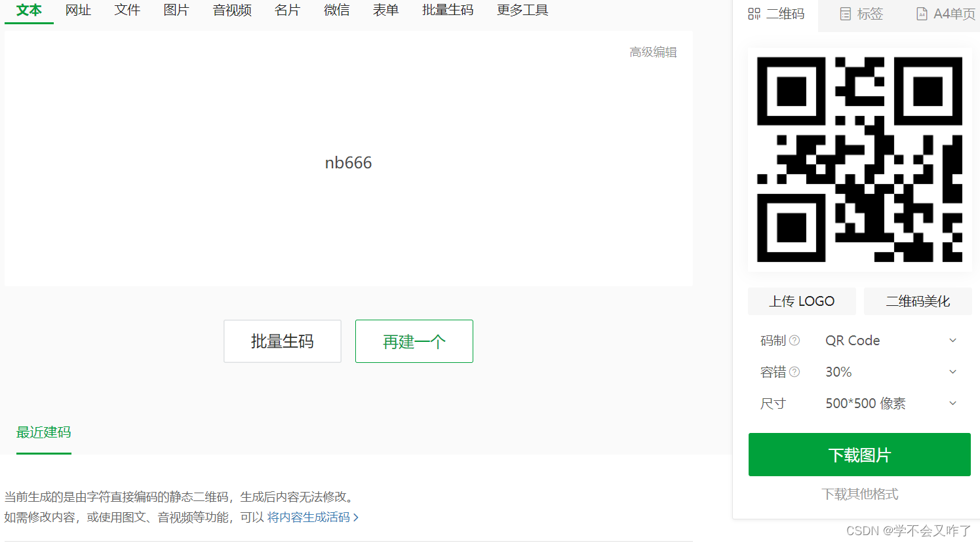Click the chevron after 将内容生成活码
980x543 pixels.
point(356,517)
